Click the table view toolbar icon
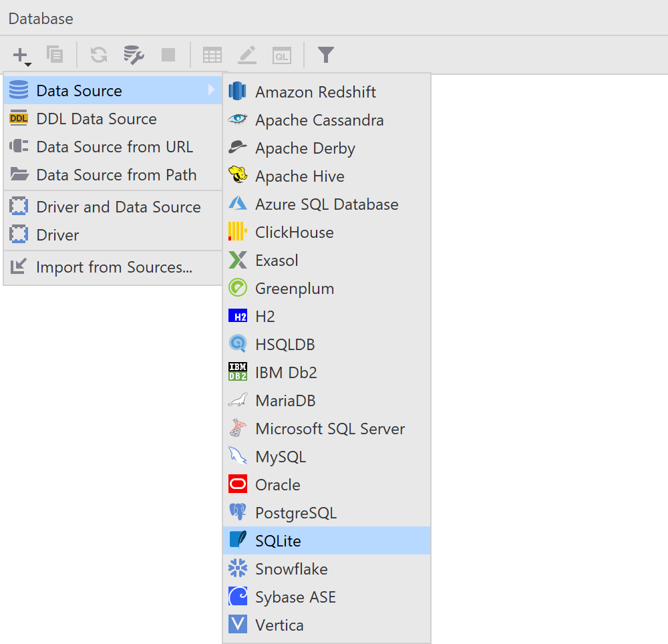Image resolution: width=668 pixels, height=644 pixels. point(212,55)
